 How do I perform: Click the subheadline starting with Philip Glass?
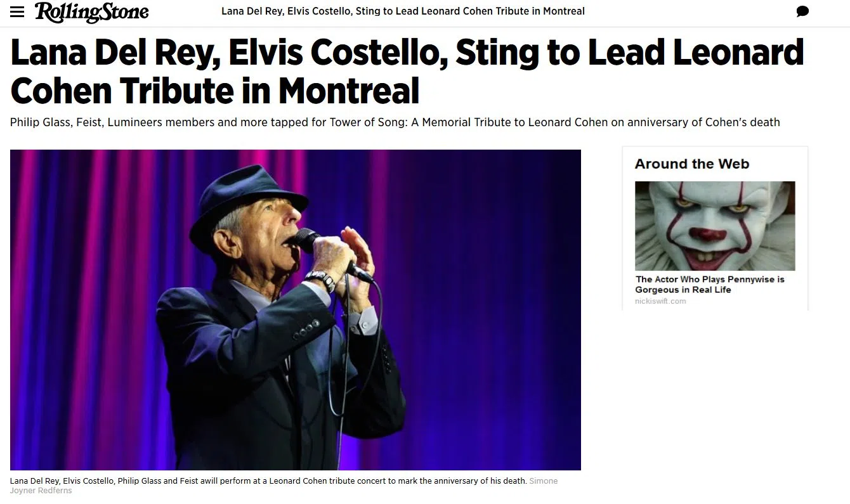coord(395,122)
